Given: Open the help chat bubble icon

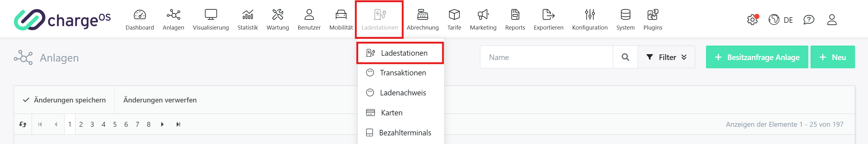Looking at the screenshot, I should tap(808, 20).
